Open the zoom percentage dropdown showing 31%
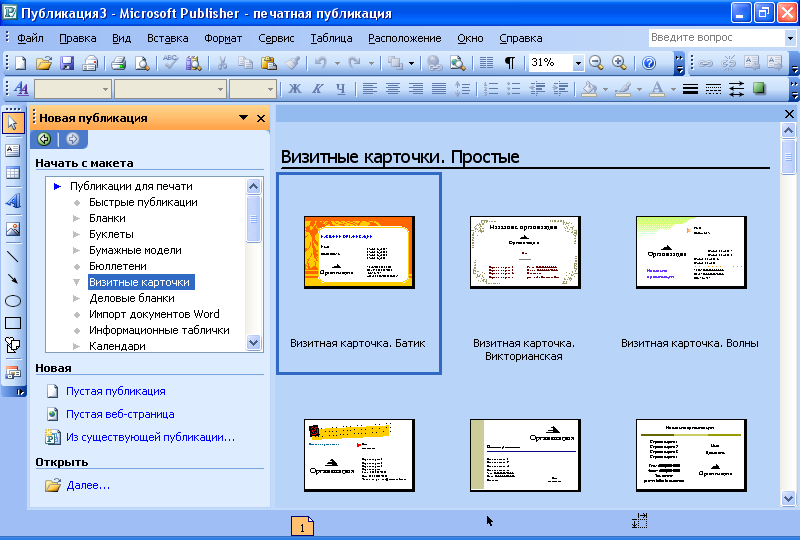This screenshot has height=540, width=800. (578, 63)
